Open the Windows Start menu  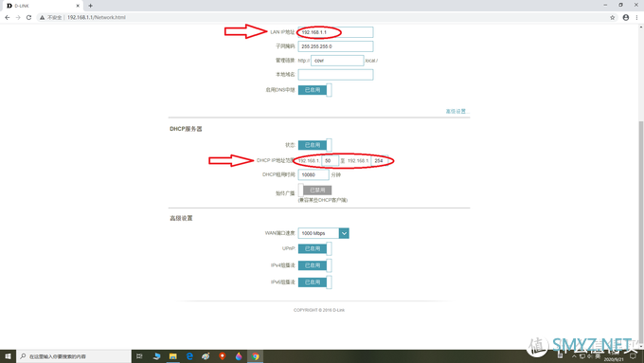coord(8,356)
